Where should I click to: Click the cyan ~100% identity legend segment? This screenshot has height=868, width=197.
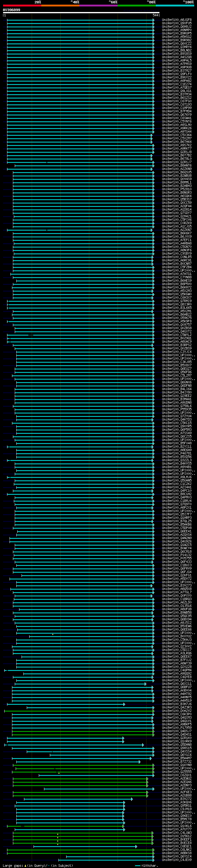175,6
